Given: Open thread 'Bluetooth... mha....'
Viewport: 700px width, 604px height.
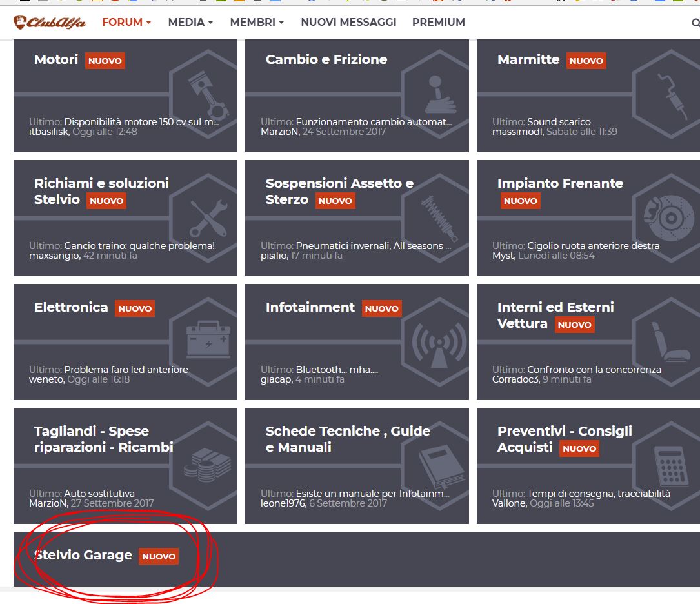Looking at the screenshot, I should 337,370.
